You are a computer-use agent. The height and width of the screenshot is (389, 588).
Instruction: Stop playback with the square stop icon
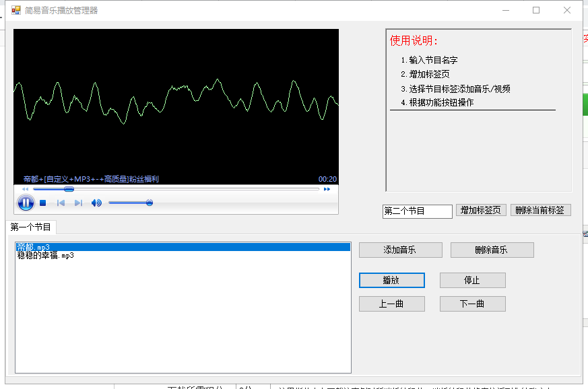click(42, 203)
